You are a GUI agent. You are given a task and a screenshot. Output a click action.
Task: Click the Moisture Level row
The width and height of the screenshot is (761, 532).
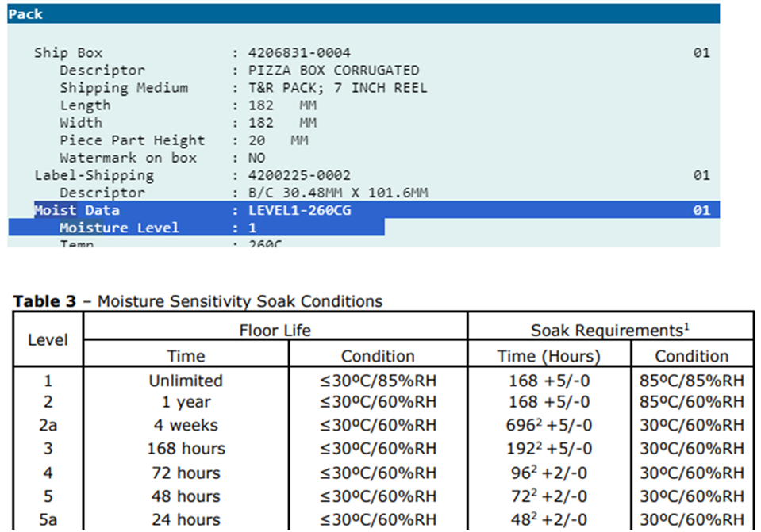(119, 228)
